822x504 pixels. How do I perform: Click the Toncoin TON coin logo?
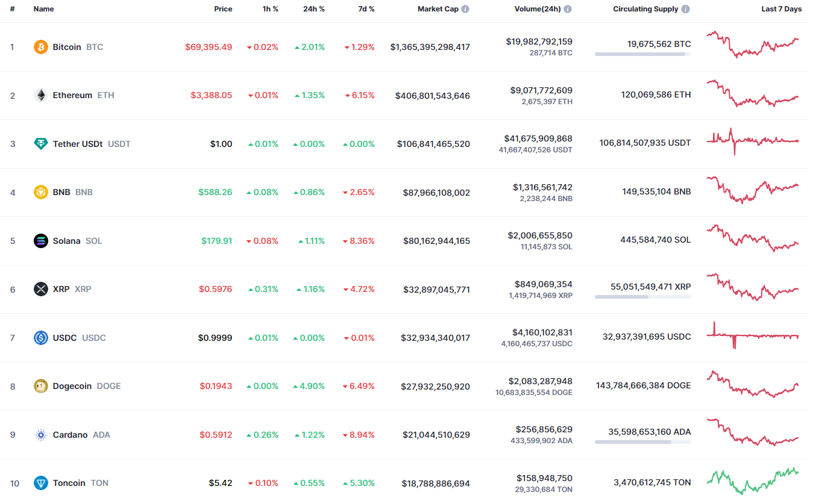(40, 483)
